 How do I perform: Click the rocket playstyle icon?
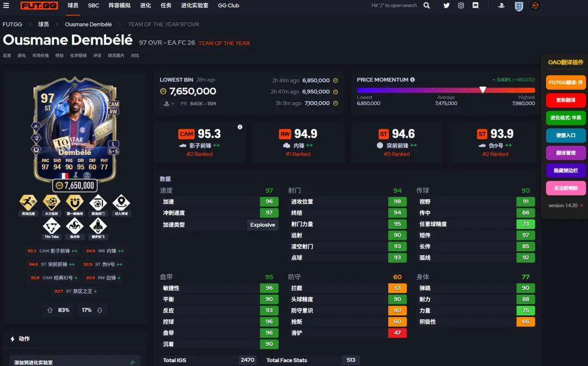coord(98,226)
